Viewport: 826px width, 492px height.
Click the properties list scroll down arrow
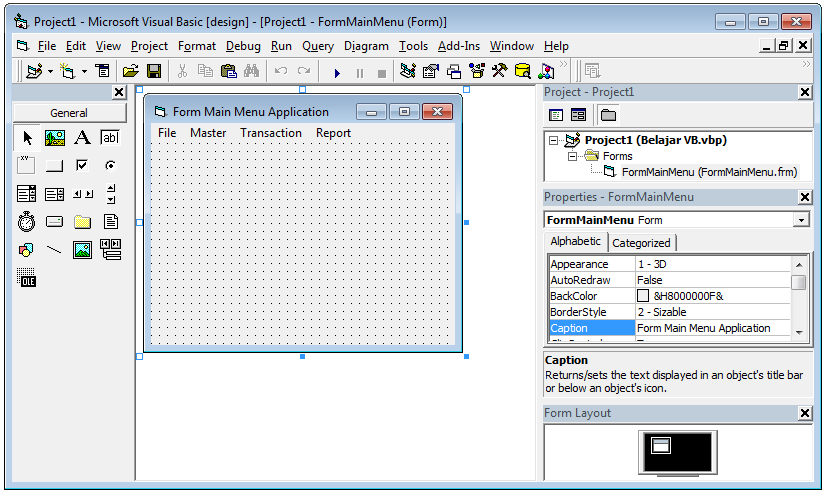(x=799, y=332)
